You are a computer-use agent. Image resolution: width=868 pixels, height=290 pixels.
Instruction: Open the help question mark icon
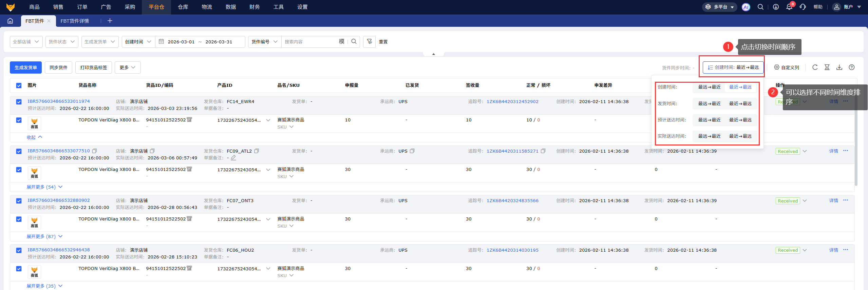point(851,67)
